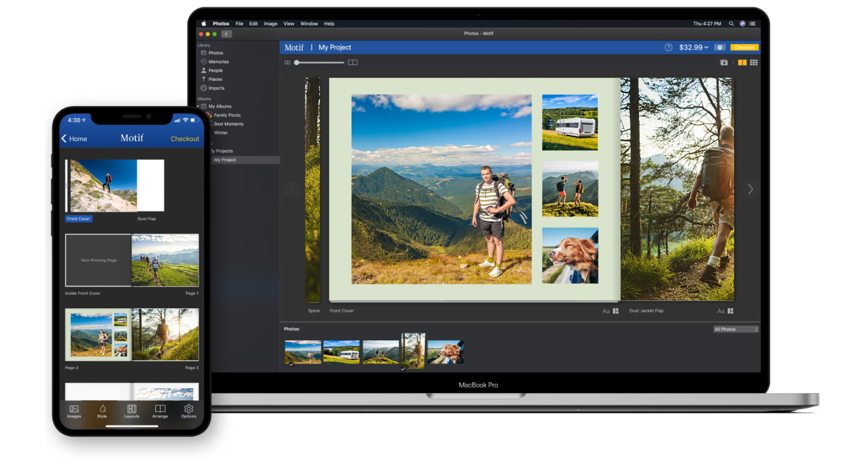Screen dimensions: 868x463
Task: Open the Window menu
Action: click(309, 24)
